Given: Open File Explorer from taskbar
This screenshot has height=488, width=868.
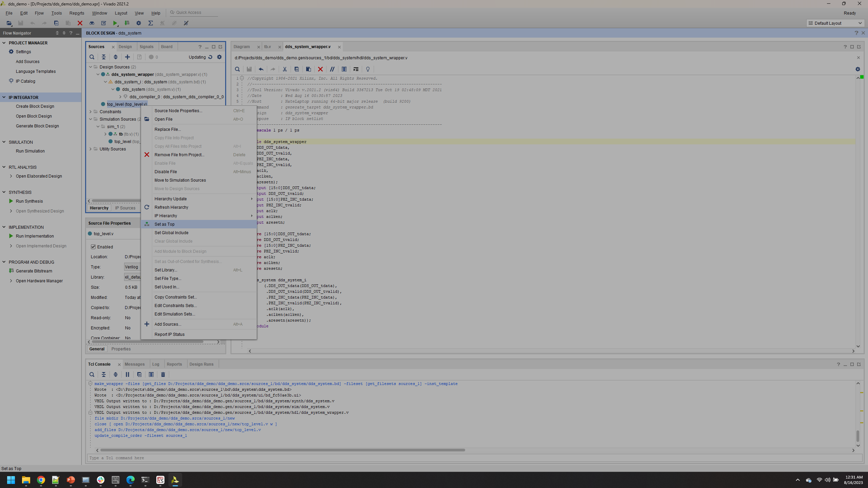Looking at the screenshot, I should pos(26,480).
